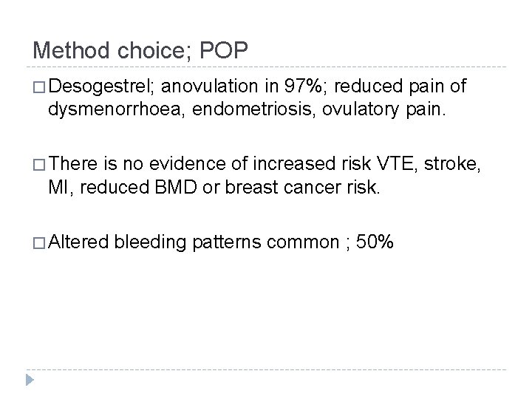Click the abbreviation 'MI' in second bullet
This screenshot has width=532, height=399.
tap(58, 187)
